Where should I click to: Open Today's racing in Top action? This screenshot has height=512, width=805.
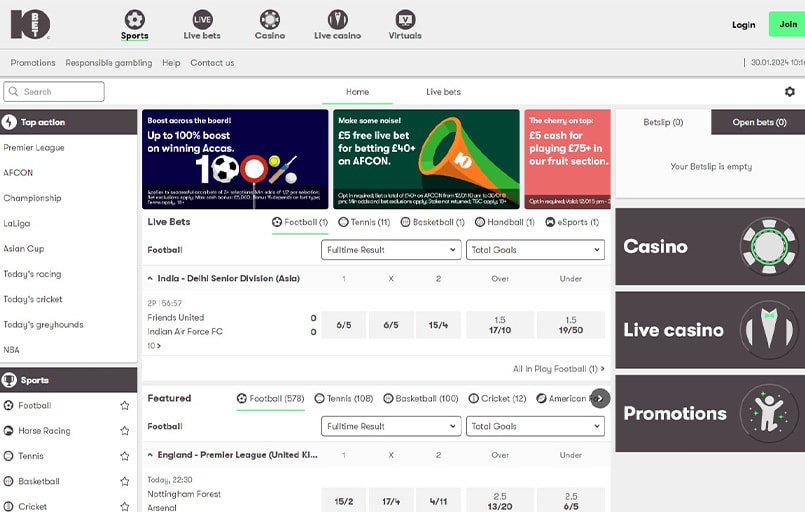click(x=32, y=274)
